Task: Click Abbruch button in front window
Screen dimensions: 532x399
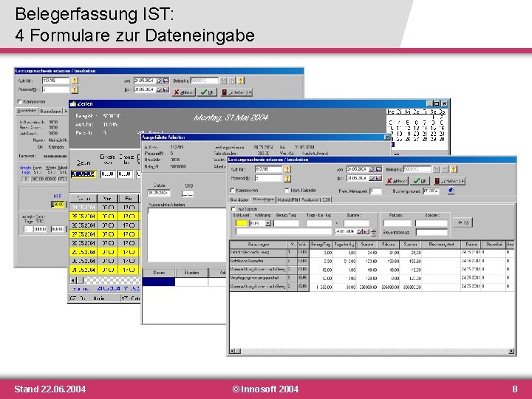Action: 396,181
